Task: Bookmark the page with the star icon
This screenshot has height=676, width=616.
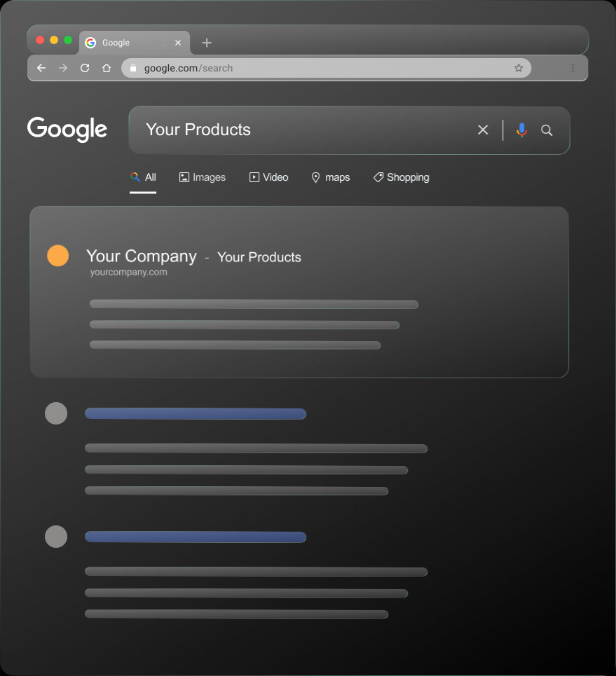Action: pyautogui.click(x=519, y=68)
